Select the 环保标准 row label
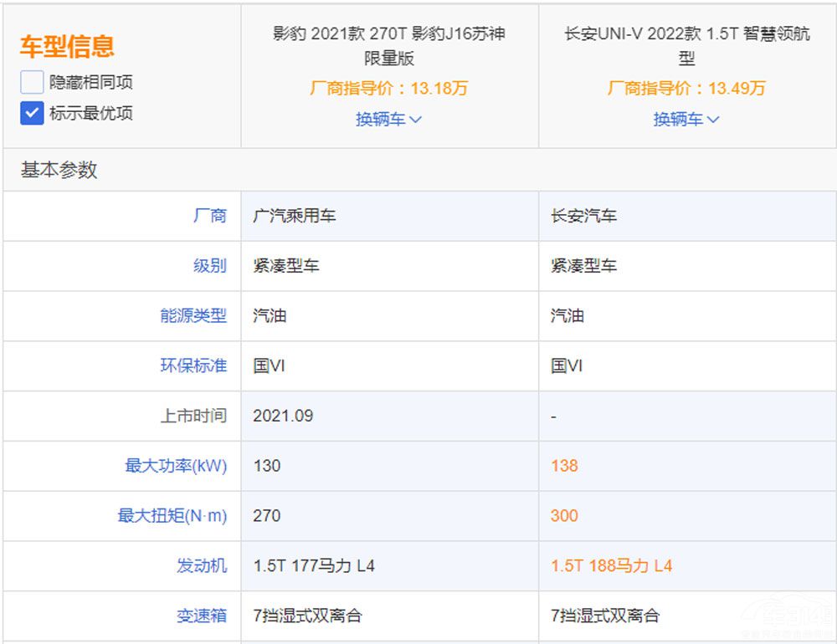 click(x=193, y=365)
